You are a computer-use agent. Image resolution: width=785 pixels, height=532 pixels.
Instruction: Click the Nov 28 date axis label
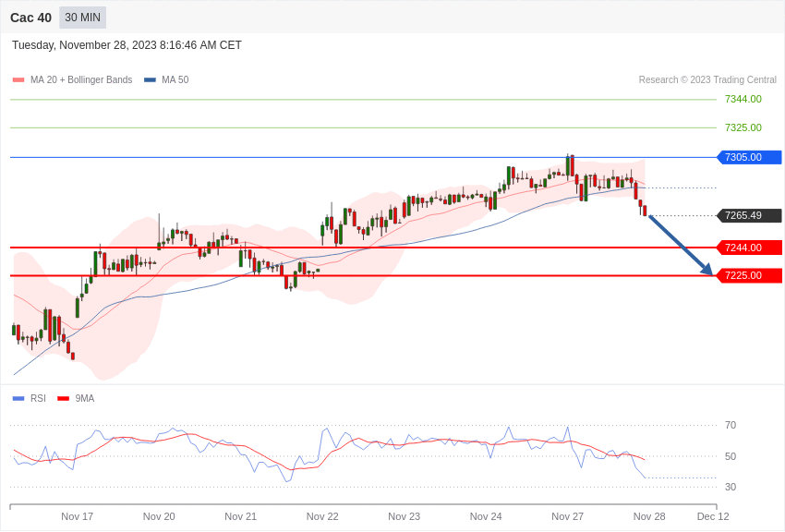click(649, 516)
